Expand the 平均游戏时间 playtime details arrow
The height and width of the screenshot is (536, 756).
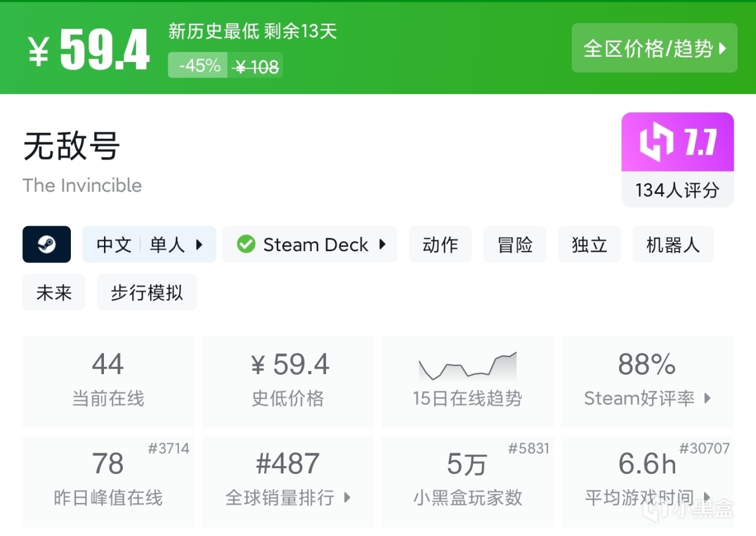(708, 498)
